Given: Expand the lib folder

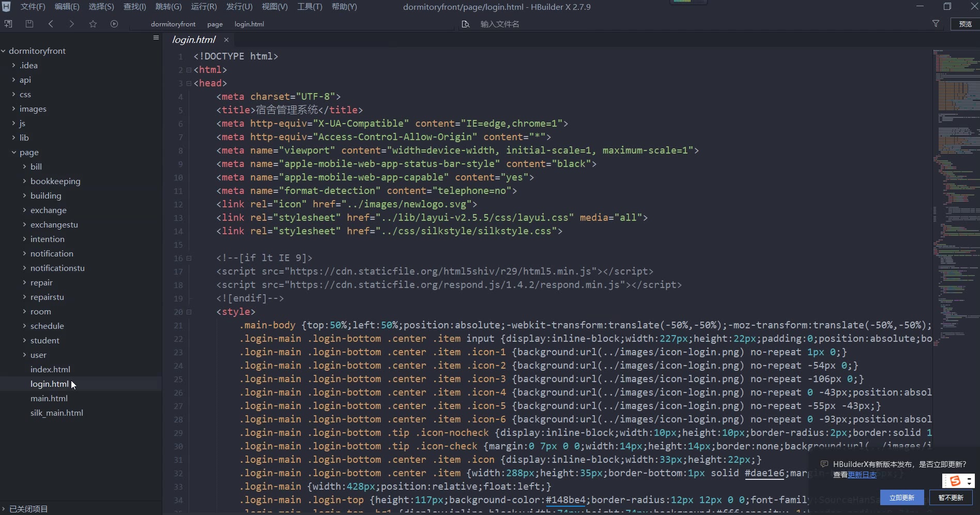Looking at the screenshot, I should pyautogui.click(x=14, y=138).
